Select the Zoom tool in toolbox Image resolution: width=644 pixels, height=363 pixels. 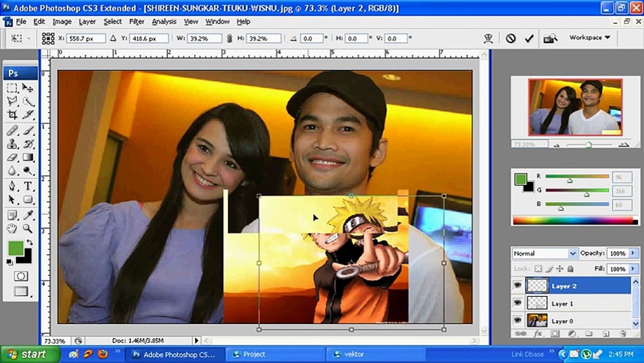[x=28, y=229]
